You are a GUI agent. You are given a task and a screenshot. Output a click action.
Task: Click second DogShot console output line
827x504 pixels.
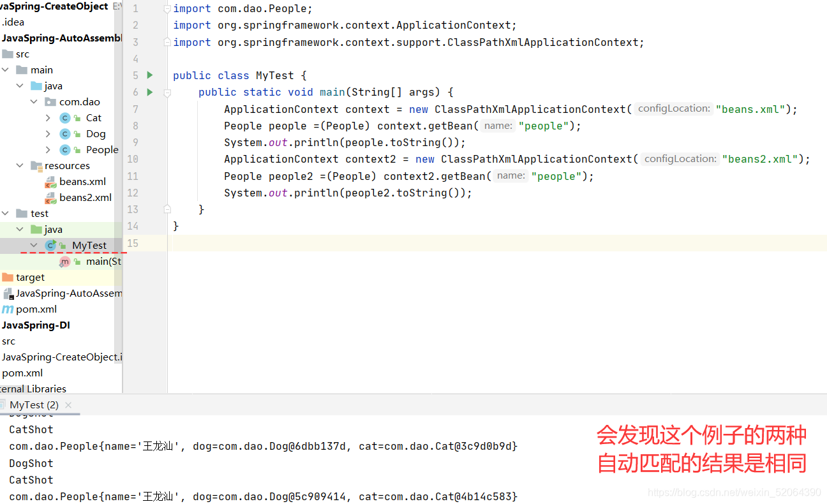(31, 463)
